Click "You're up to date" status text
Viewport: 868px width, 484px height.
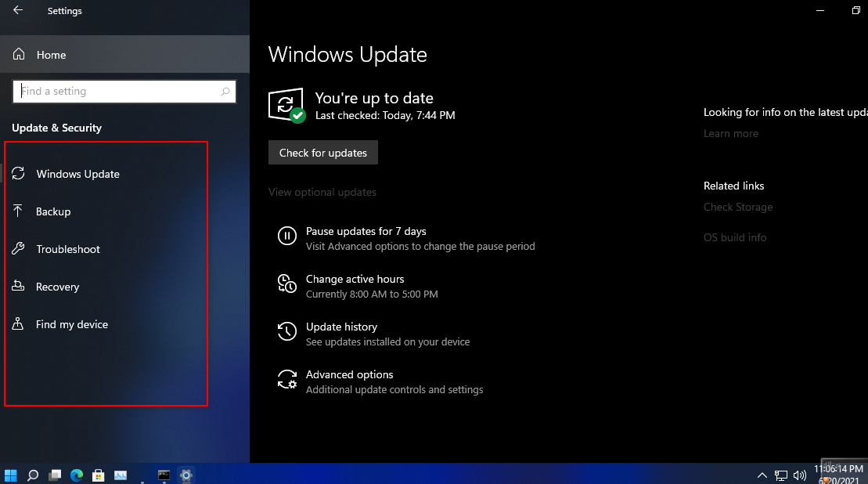374,98
